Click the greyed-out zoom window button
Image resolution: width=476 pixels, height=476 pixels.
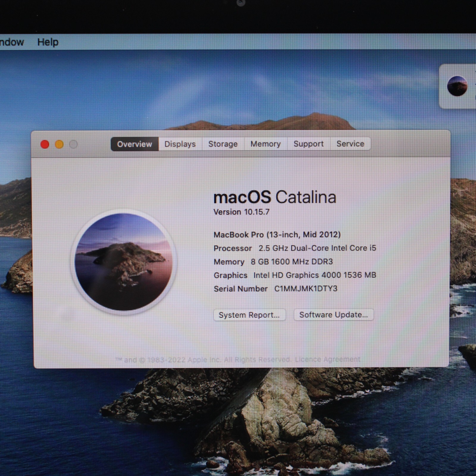click(73, 145)
